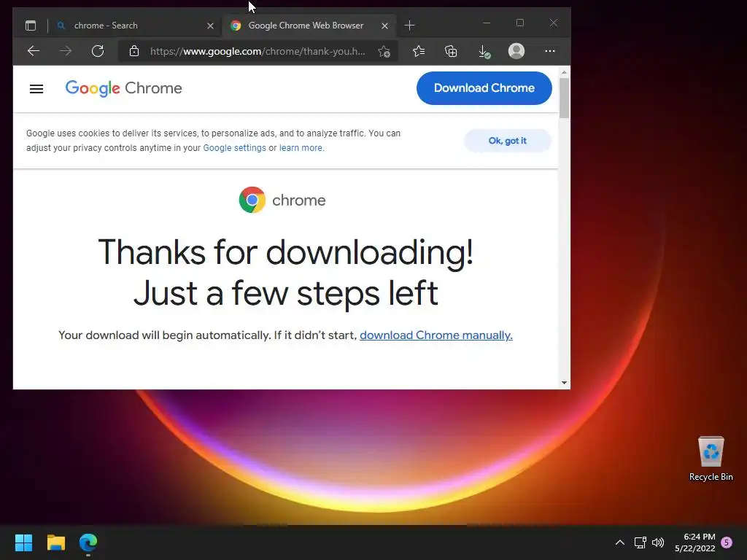
Task: Click the Thanks for downloading heading
Action: click(x=285, y=273)
